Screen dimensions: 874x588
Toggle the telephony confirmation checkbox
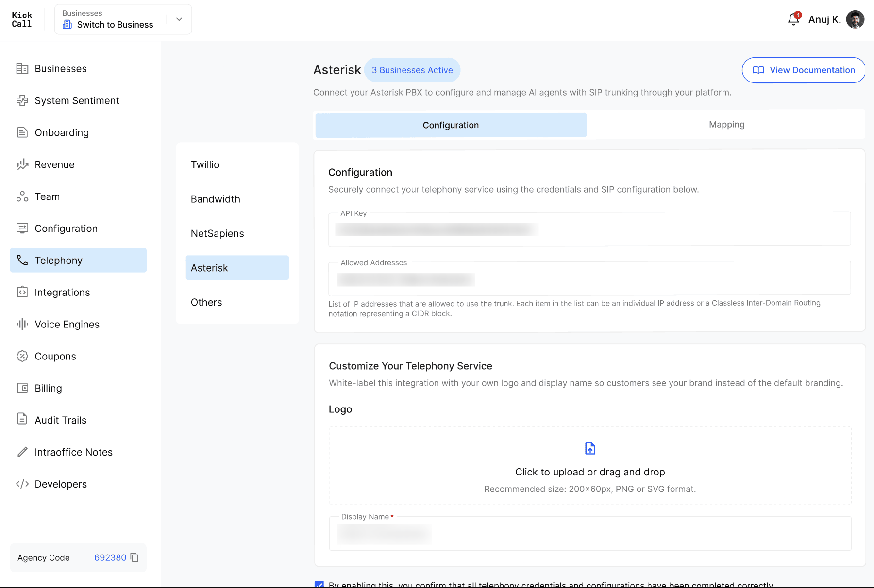[319, 584]
